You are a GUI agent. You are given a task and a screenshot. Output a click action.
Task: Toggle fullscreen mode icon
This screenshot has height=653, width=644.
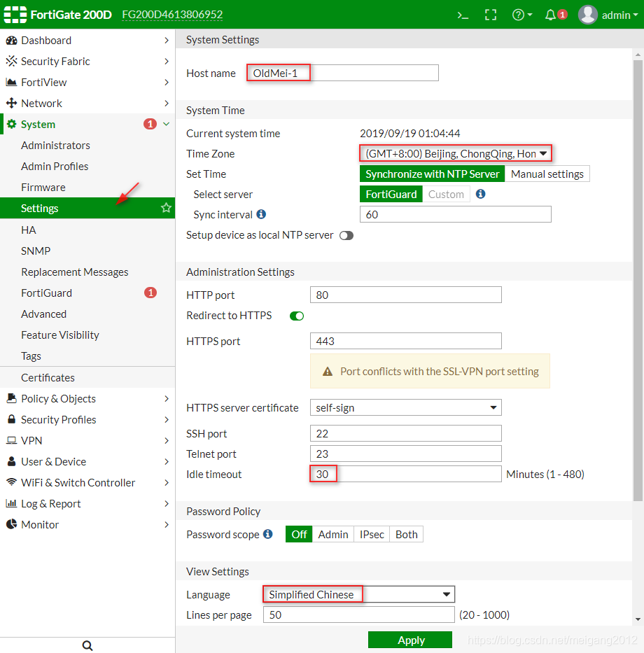[491, 15]
